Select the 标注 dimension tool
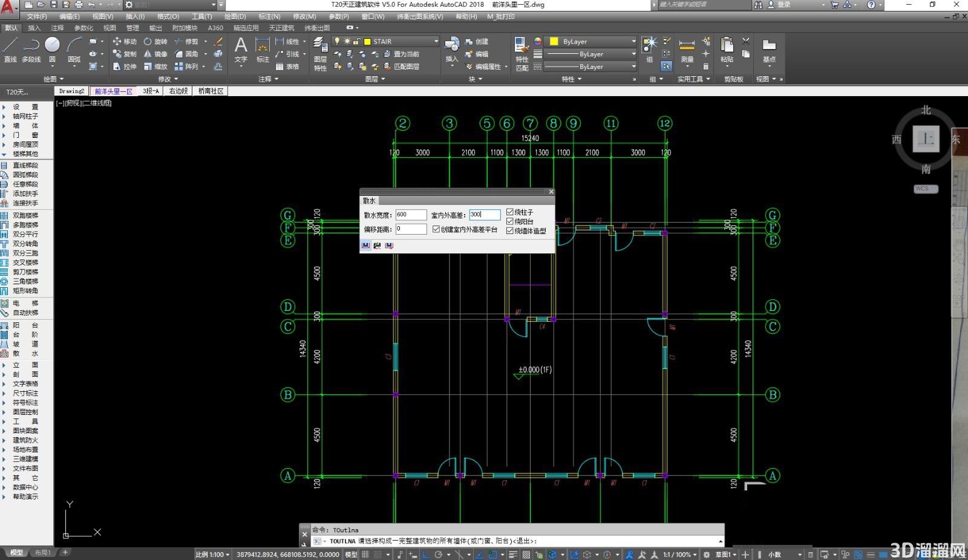 [x=263, y=50]
